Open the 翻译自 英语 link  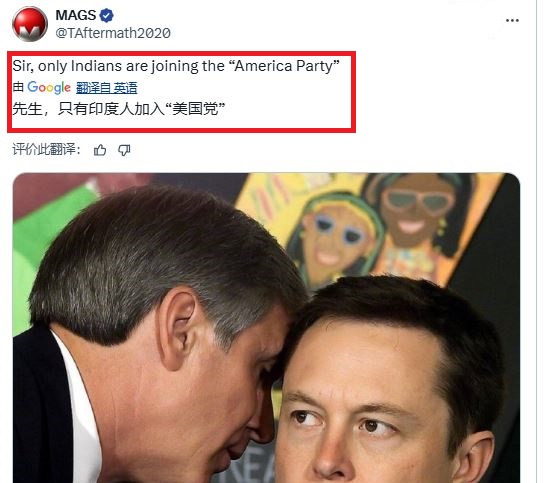106,88
